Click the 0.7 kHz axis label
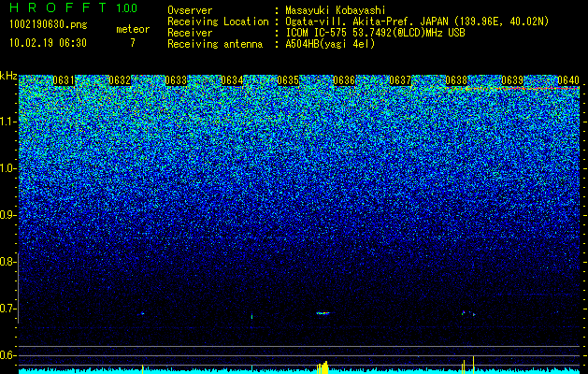This screenshot has width=588, height=374. point(8,309)
